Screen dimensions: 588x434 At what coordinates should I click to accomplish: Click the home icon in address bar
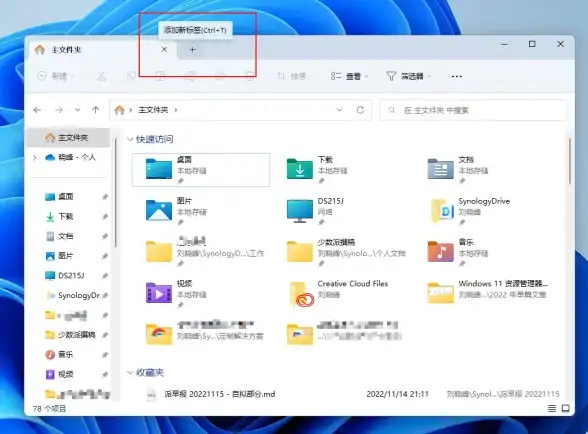point(119,110)
